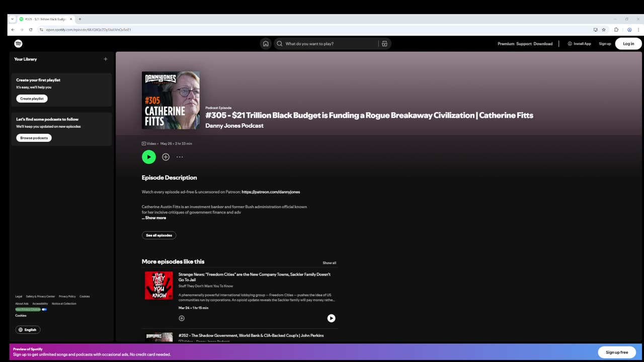Open the patreon.com/dannyjones link
The height and width of the screenshot is (362, 644).
click(x=271, y=192)
